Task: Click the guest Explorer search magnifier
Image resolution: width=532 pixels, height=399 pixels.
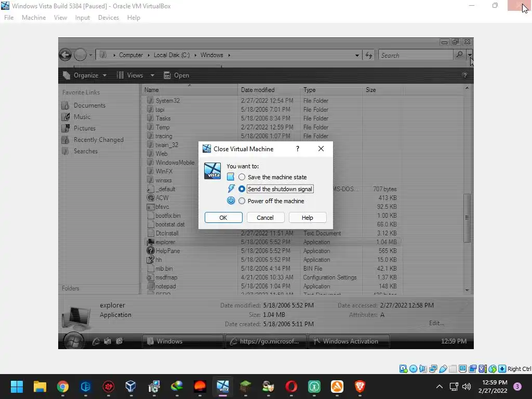Action: point(459,55)
